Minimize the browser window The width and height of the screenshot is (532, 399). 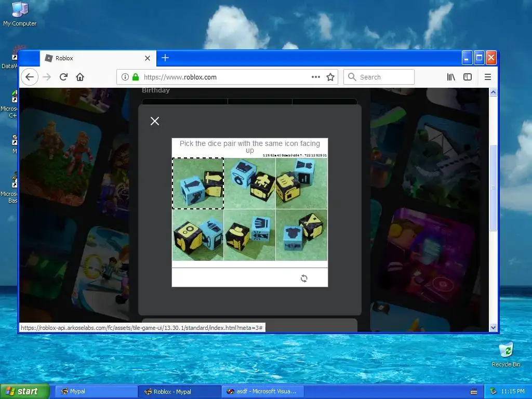(x=467, y=58)
